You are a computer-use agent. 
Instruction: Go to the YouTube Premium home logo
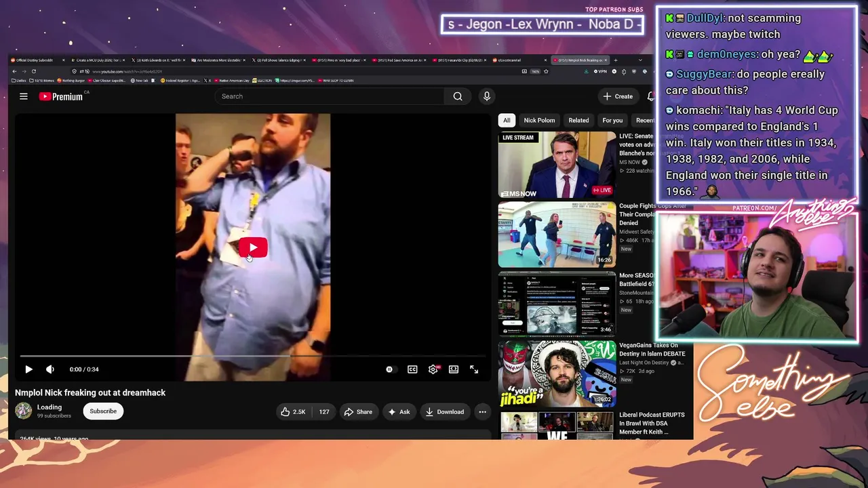pos(61,96)
